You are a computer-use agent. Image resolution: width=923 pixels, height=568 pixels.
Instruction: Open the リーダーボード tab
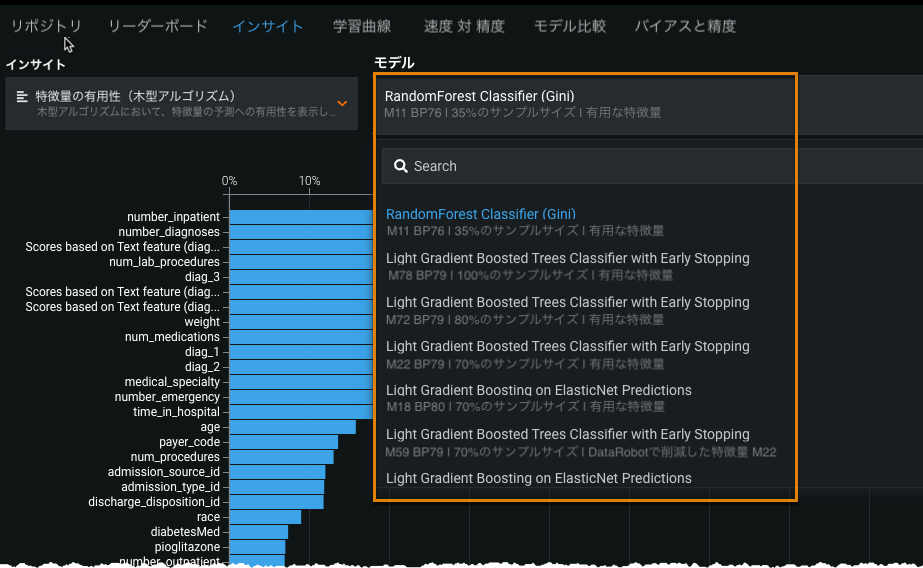click(x=157, y=26)
